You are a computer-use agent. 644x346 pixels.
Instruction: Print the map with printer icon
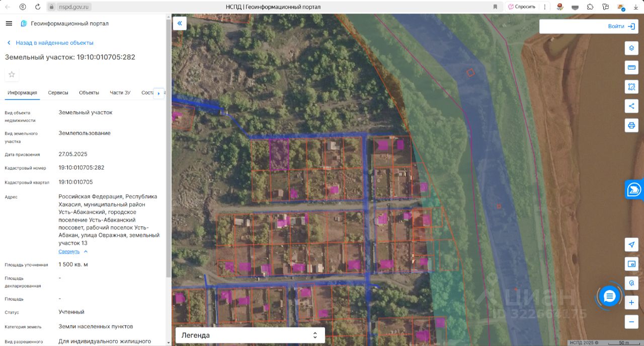631,125
